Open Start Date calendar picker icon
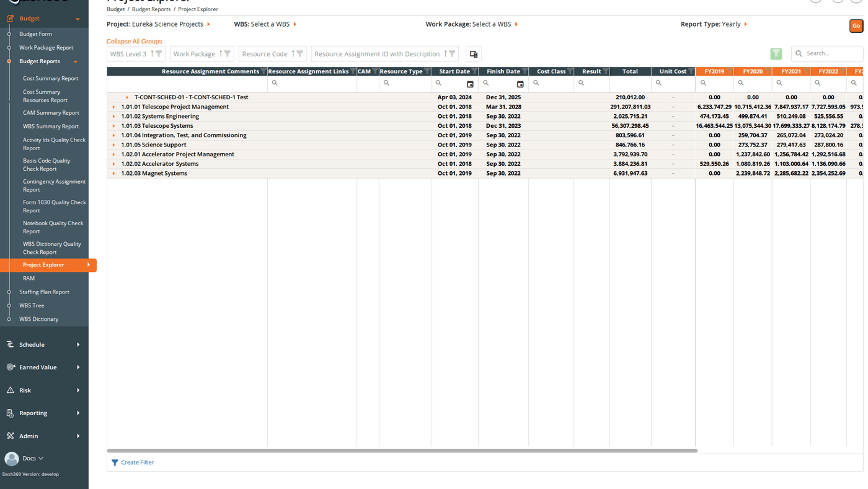This screenshot has height=489, width=868. point(470,84)
